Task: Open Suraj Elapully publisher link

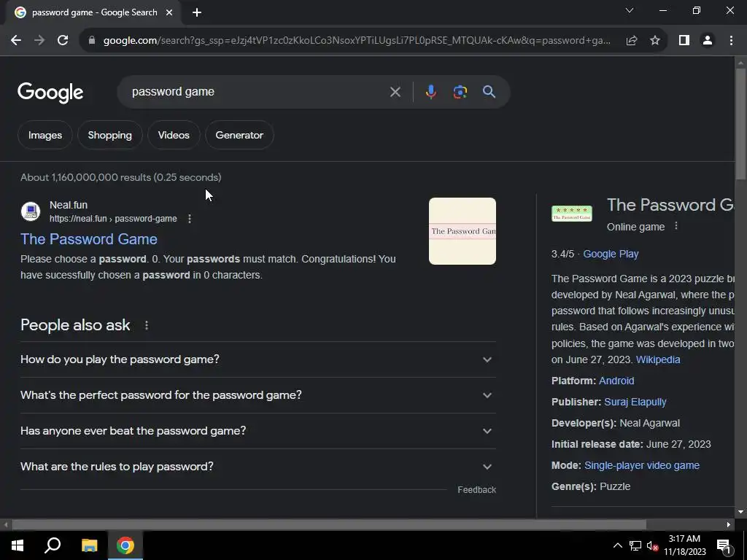Action: pos(635,402)
